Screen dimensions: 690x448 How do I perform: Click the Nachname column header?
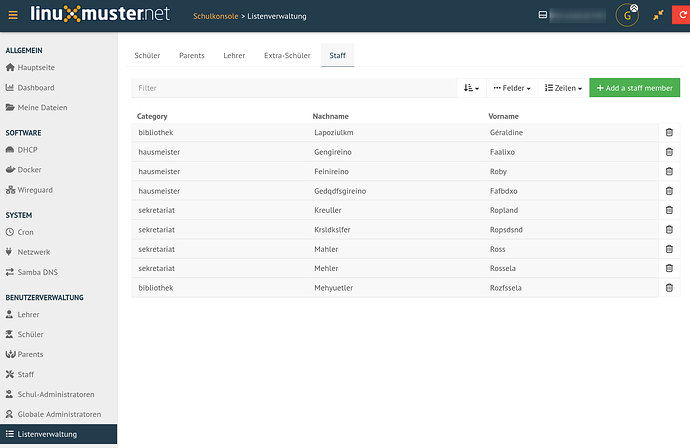(330, 116)
